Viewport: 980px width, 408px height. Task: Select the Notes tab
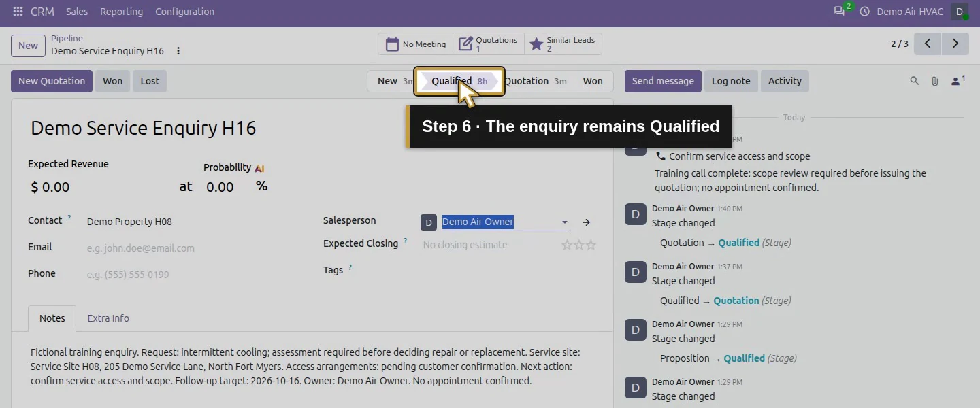[52, 318]
